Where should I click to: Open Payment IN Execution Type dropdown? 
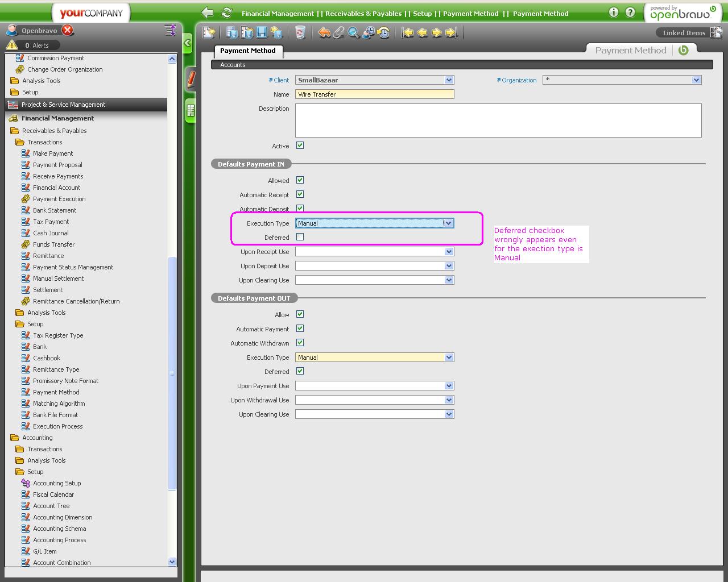click(x=449, y=223)
